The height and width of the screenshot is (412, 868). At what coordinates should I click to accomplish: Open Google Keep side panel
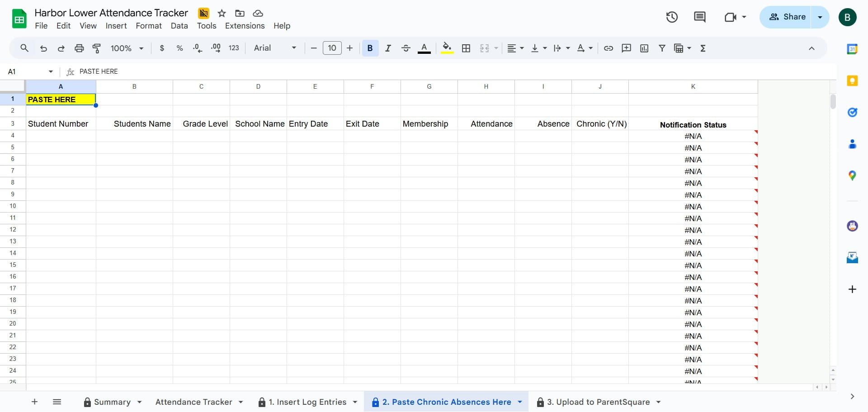(x=852, y=81)
